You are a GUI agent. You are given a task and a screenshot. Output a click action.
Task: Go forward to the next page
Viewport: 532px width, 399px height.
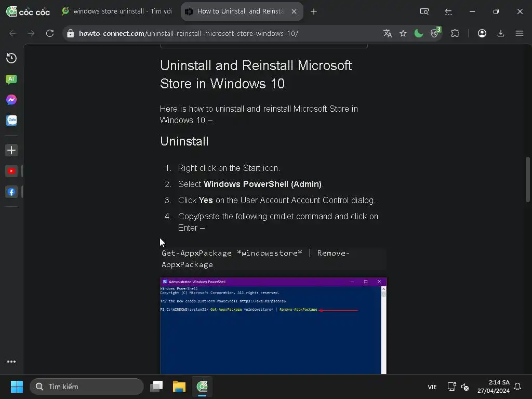tap(31, 33)
